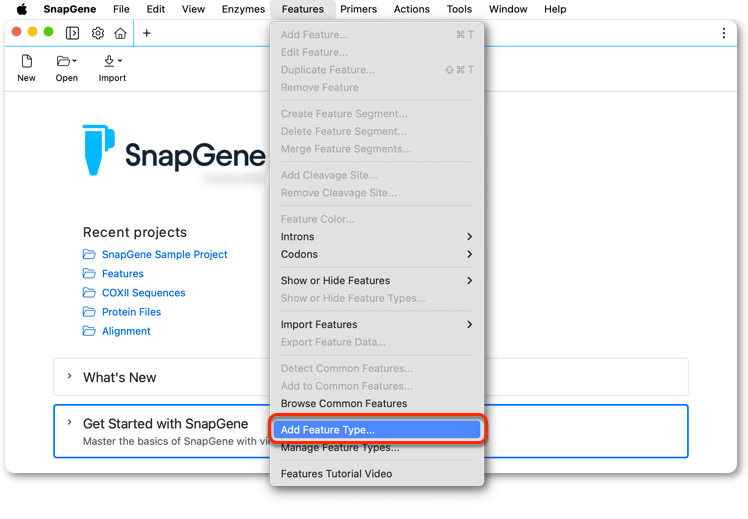The height and width of the screenshot is (519, 748).
Task: Open a new tab with the plus icon
Action: [147, 33]
